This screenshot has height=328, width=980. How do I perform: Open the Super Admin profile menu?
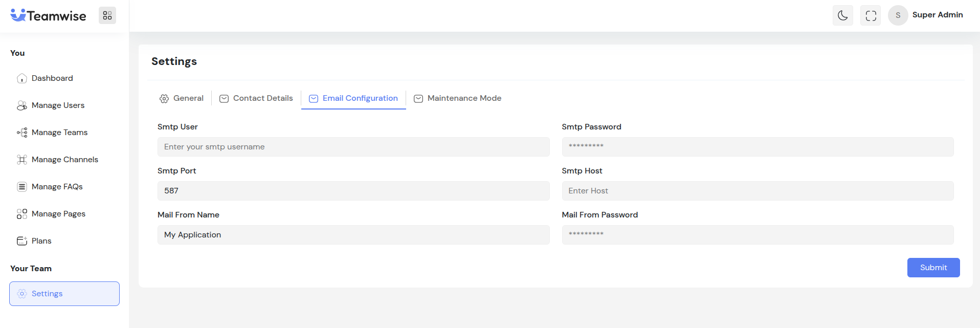[x=926, y=15]
